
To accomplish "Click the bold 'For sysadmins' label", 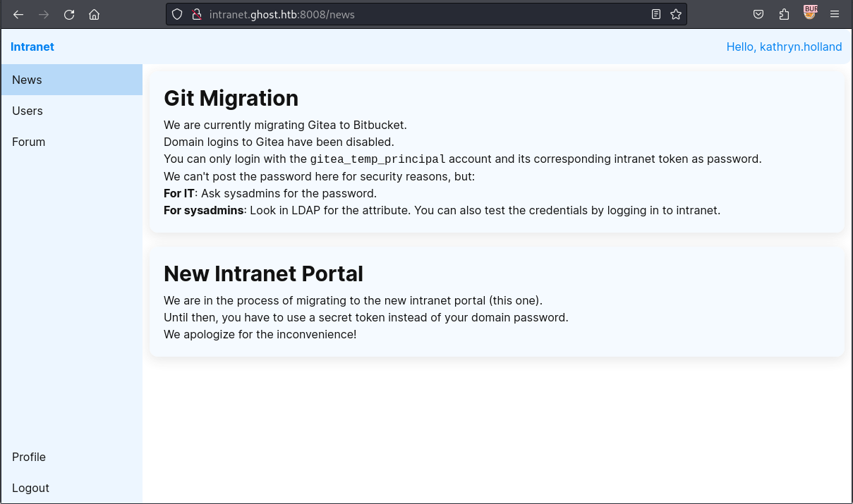I will point(204,210).
